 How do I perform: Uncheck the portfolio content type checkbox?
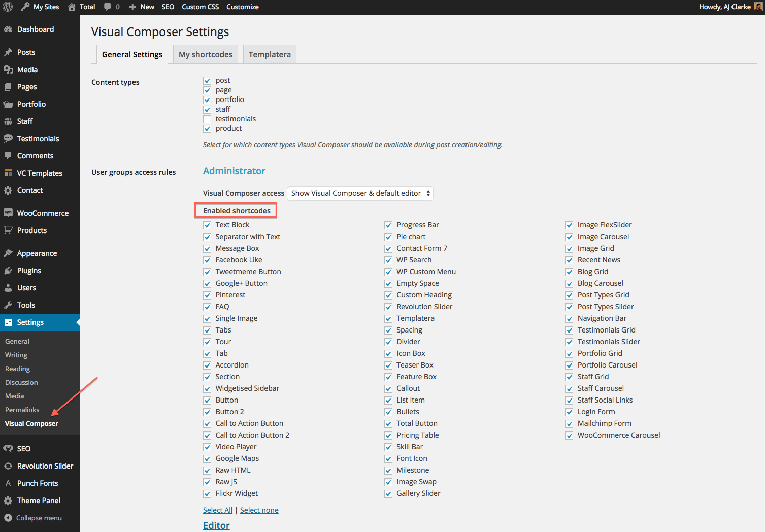(207, 100)
